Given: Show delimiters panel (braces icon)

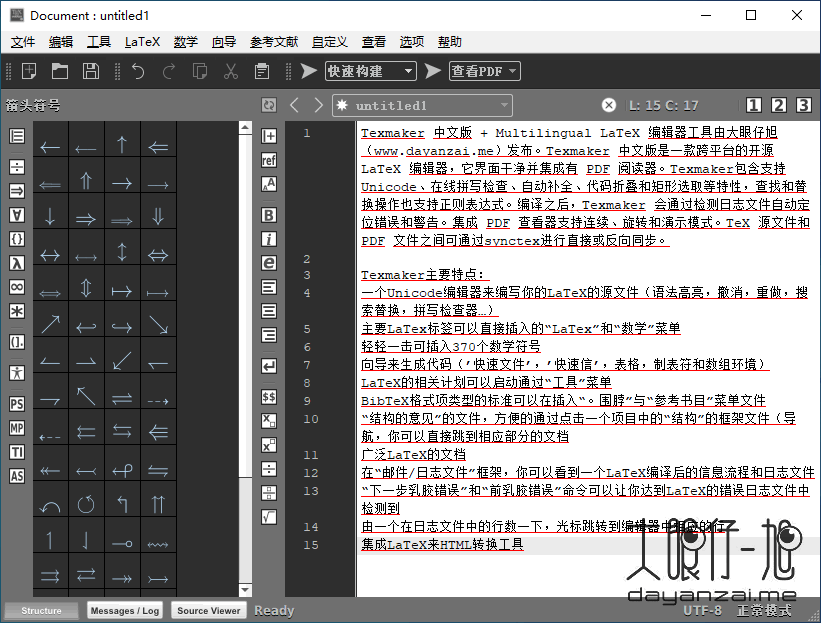Looking at the screenshot, I should 17,239.
